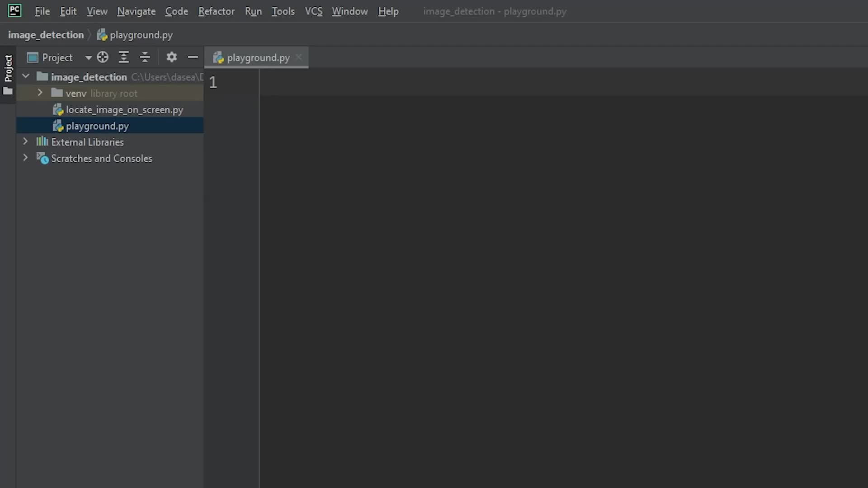Click the Python file icon in breadcrumb

pyautogui.click(x=102, y=35)
